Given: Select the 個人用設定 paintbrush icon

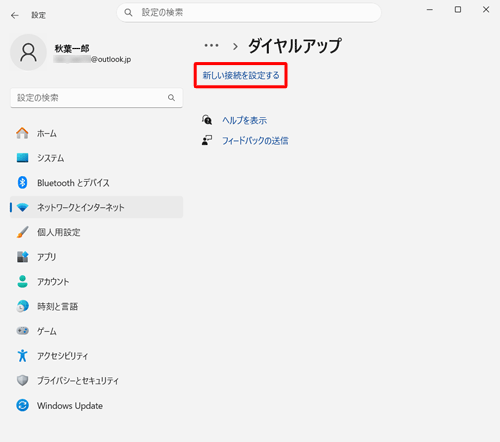Looking at the screenshot, I should (x=22, y=232).
